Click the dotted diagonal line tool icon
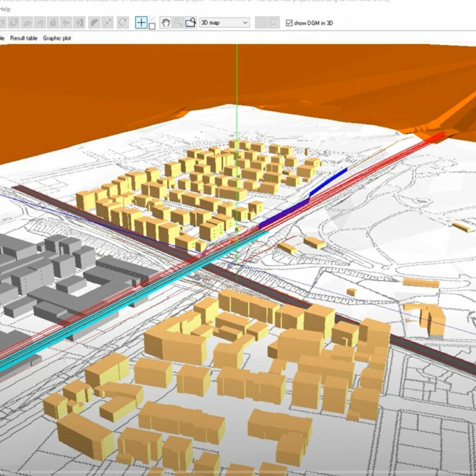 coord(107,23)
